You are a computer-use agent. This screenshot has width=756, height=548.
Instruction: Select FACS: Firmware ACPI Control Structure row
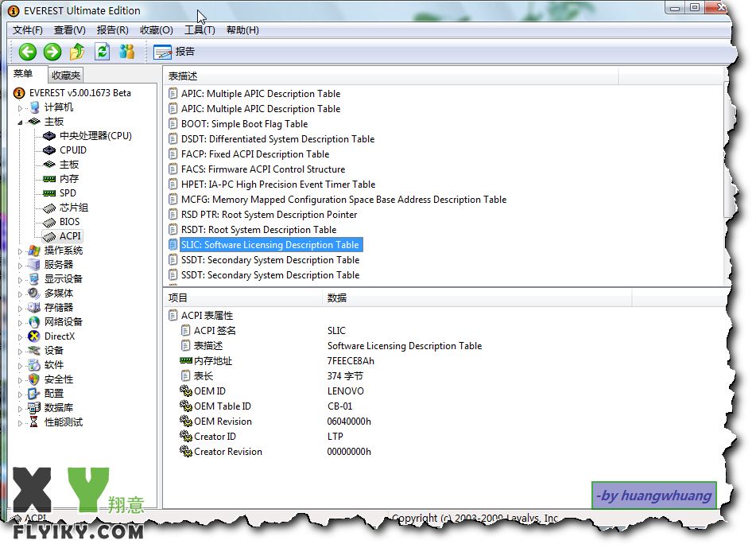point(263,169)
